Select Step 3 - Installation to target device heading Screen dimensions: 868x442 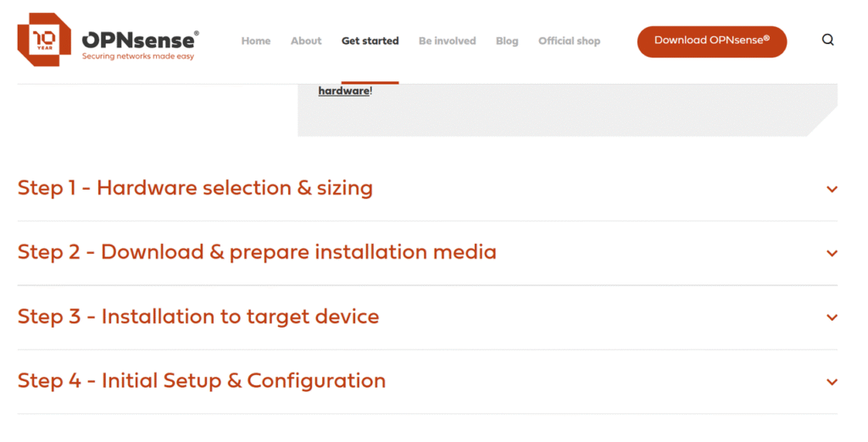click(198, 317)
